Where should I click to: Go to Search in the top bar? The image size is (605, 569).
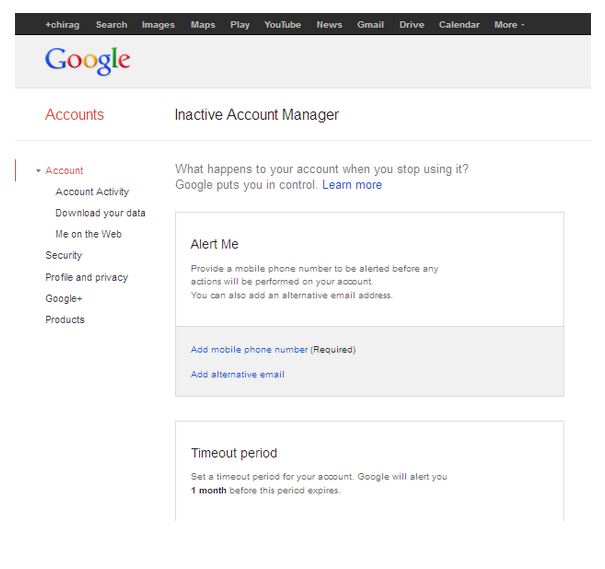point(111,25)
